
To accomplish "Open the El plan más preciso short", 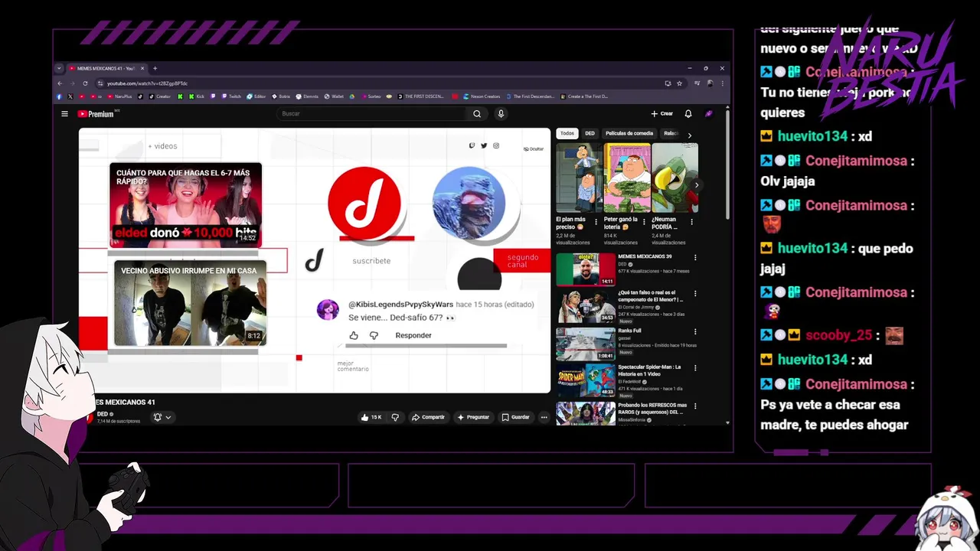I will point(579,178).
